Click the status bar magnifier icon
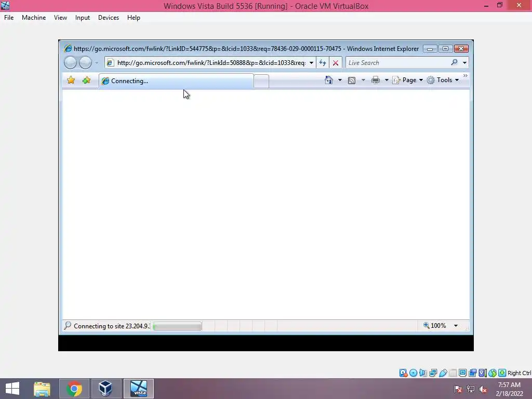 68,326
